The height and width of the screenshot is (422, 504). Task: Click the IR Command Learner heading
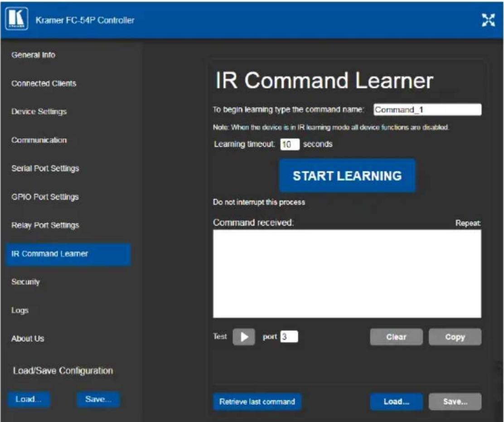point(325,80)
